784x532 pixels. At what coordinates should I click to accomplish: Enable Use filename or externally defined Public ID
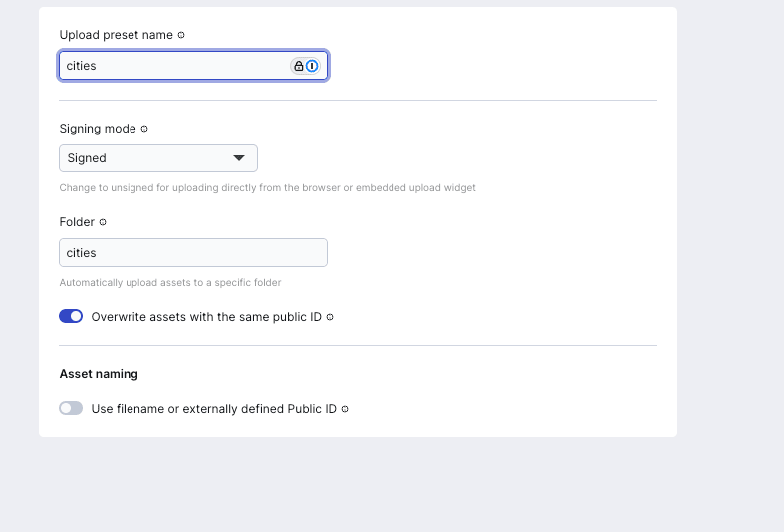[x=71, y=408]
